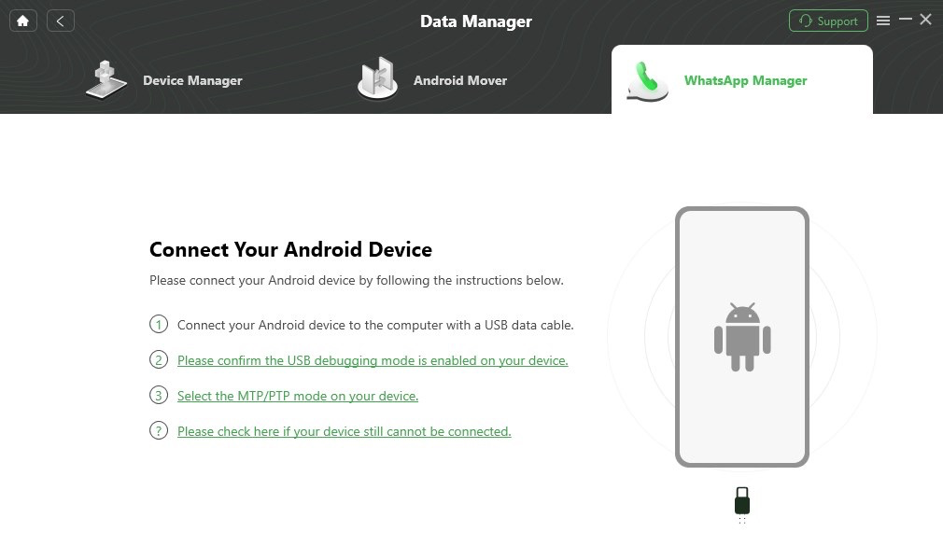The width and height of the screenshot is (943, 560).
Task: Click the question mark circle icon
Action: pos(159,430)
